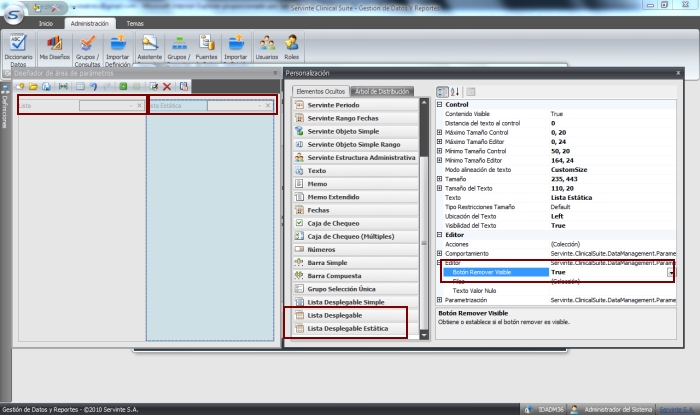The image size is (700, 415).
Task: Click the alphabetical sort icon in property grid
Action: pos(455,91)
